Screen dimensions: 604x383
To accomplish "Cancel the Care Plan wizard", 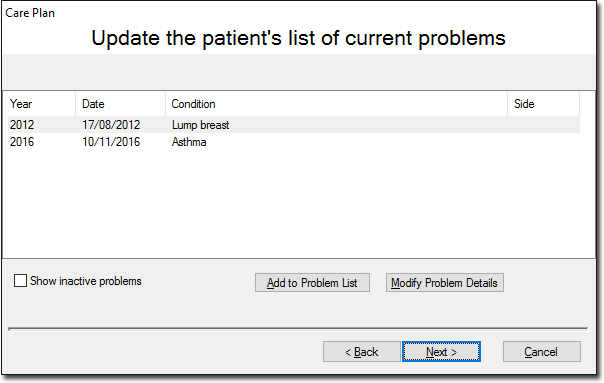I will click(542, 352).
